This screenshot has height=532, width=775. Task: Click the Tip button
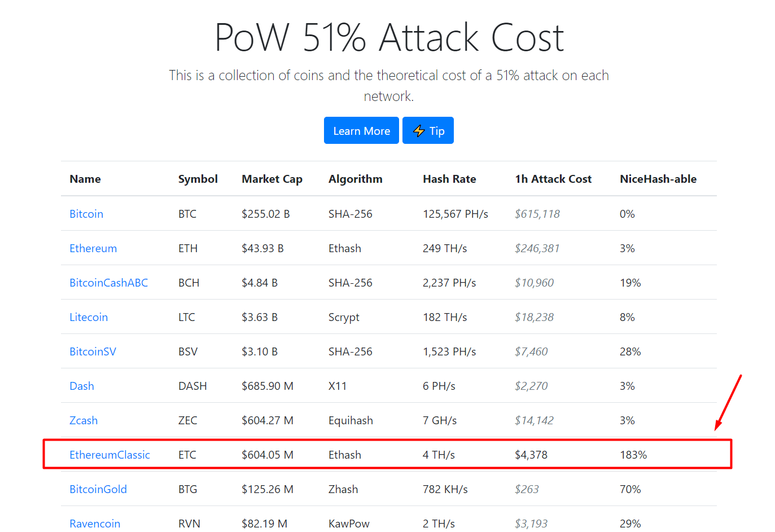click(428, 130)
